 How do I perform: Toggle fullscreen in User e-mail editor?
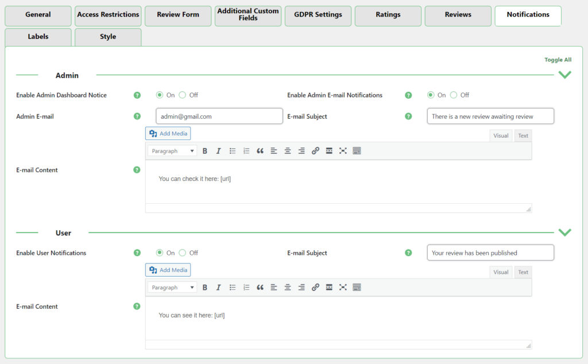point(343,288)
